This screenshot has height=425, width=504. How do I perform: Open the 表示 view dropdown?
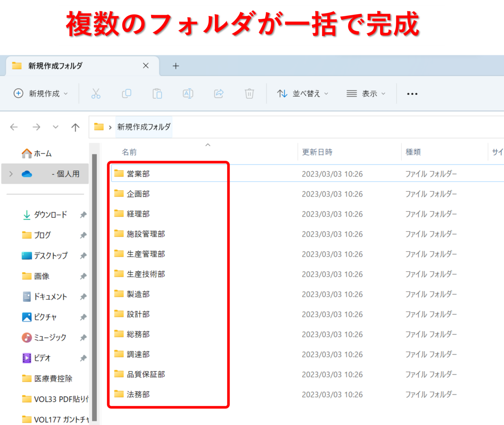coord(366,94)
